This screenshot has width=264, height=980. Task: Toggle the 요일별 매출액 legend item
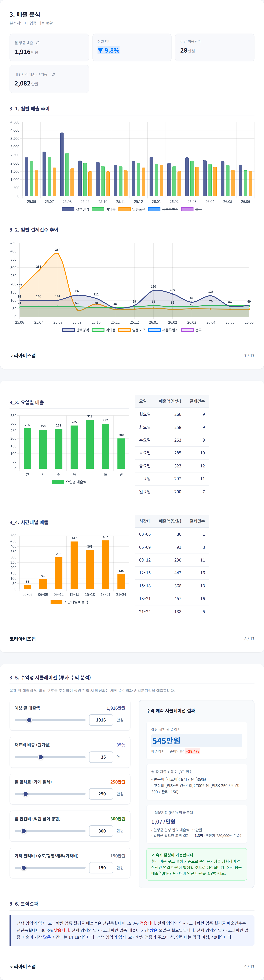[69, 482]
